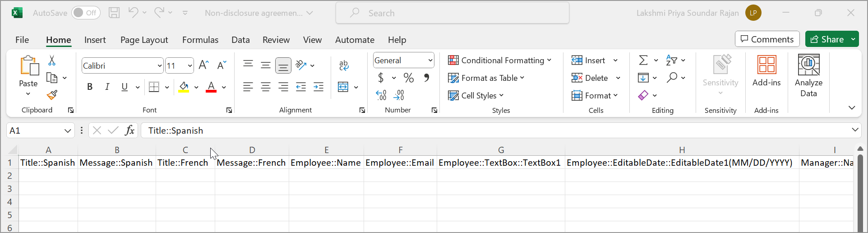Apply Percent Style format
This screenshot has height=233, width=868.
(x=409, y=78)
